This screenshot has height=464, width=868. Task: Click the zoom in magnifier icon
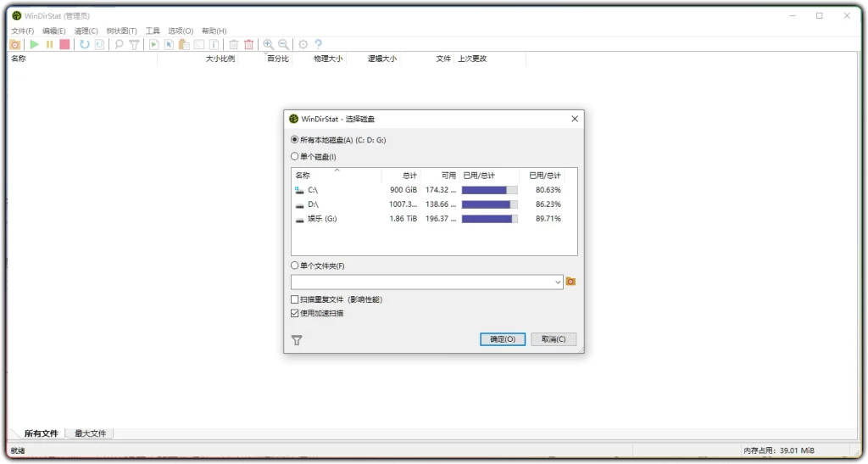pos(269,44)
